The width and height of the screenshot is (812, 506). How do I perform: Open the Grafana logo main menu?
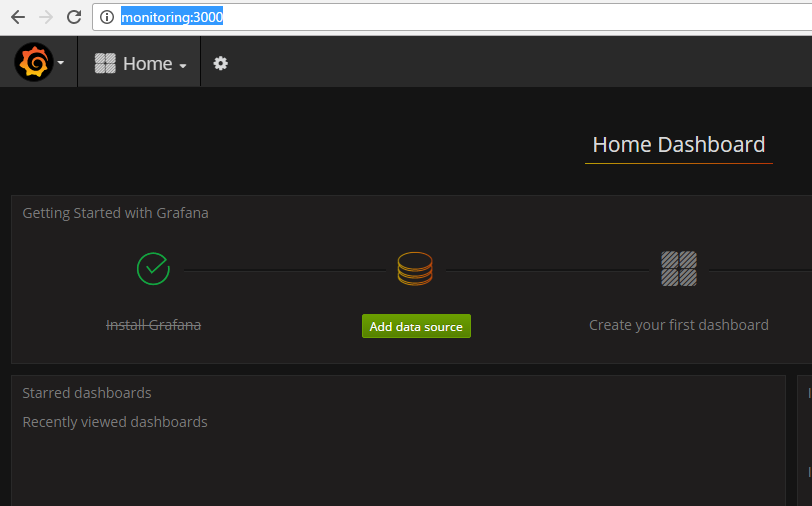click(34, 62)
